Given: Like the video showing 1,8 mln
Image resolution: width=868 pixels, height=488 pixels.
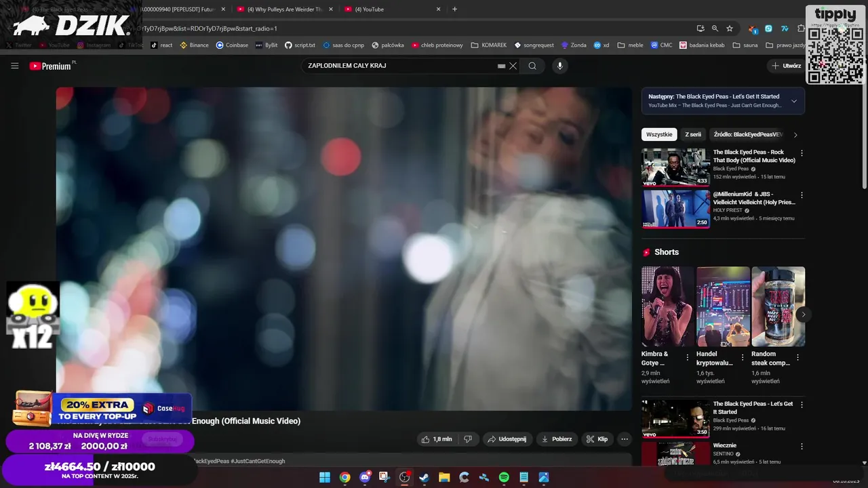Looking at the screenshot, I should tap(437, 439).
